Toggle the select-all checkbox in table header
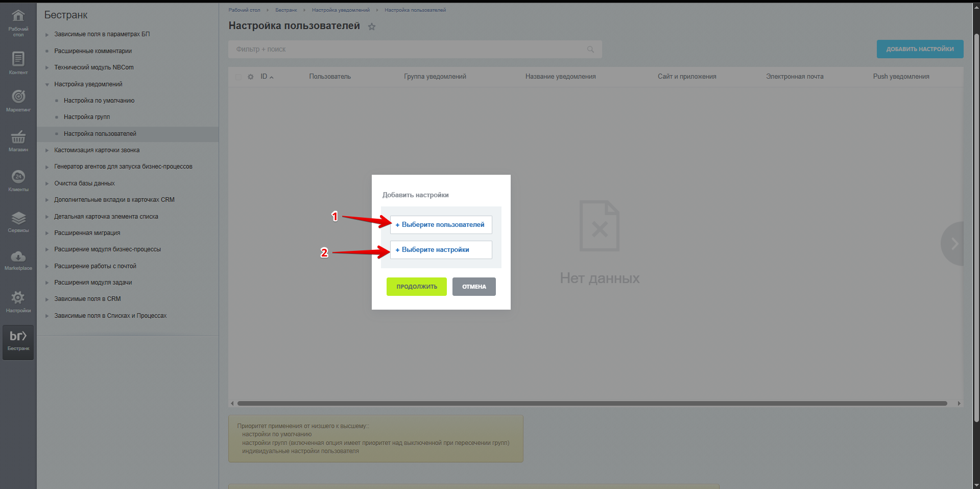This screenshot has height=489, width=980. click(238, 77)
